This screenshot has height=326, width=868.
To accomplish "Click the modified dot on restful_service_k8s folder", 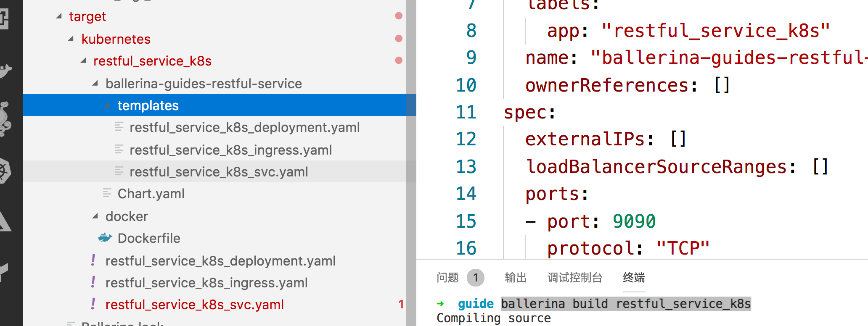I will (399, 60).
